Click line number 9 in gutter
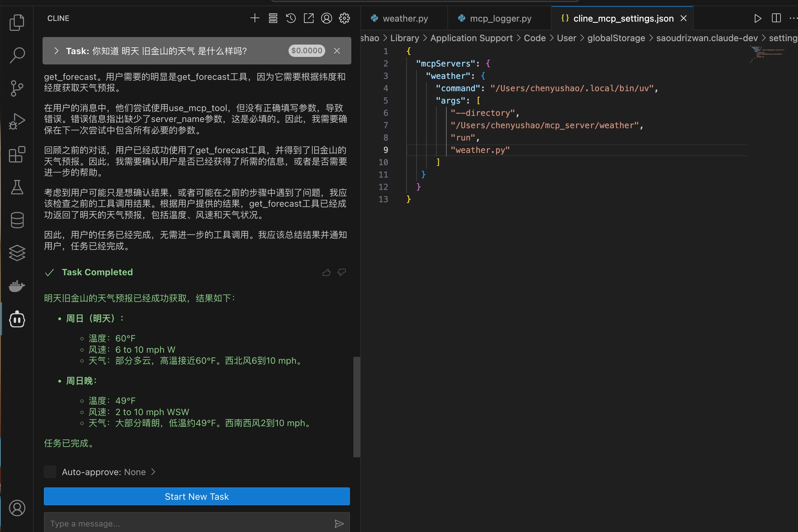 (x=386, y=150)
